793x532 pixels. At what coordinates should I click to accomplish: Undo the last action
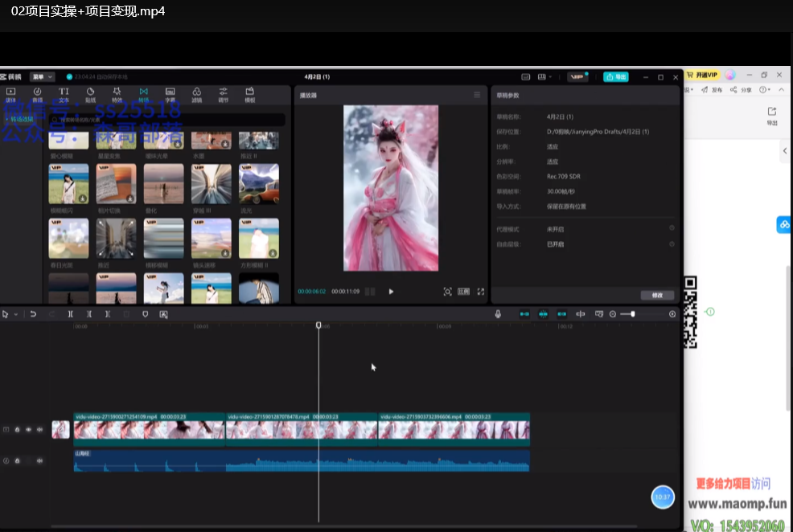(x=33, y=314)
